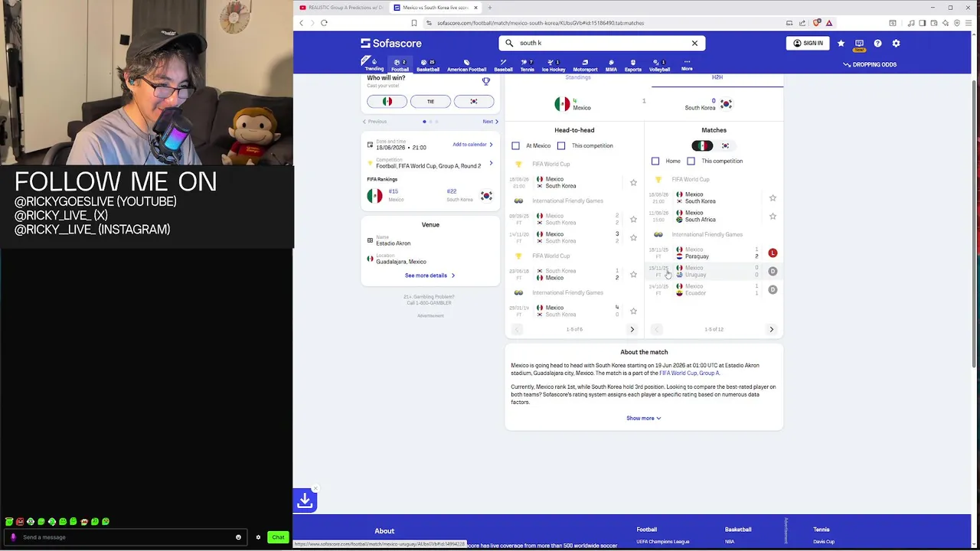
Task: Go to next page of head-to-head list
Action: click(632, 330)
